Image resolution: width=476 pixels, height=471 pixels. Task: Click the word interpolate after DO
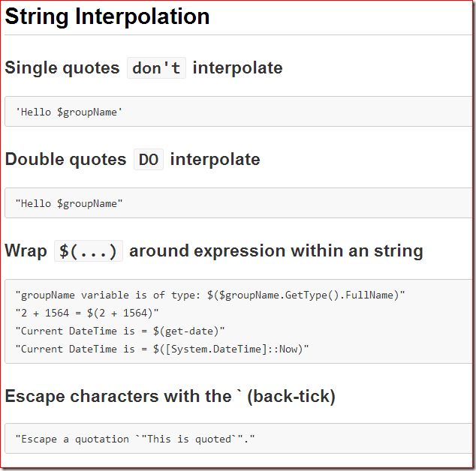point(215,160)
